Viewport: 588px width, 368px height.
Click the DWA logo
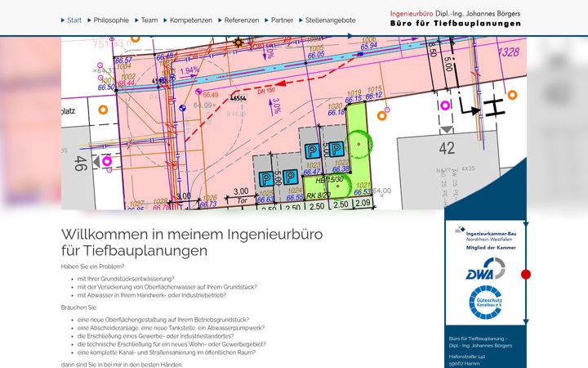coord(485,269)
